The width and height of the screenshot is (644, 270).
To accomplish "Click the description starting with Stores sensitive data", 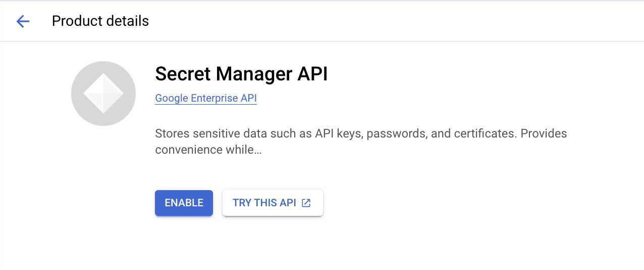I will coord(361,134).
